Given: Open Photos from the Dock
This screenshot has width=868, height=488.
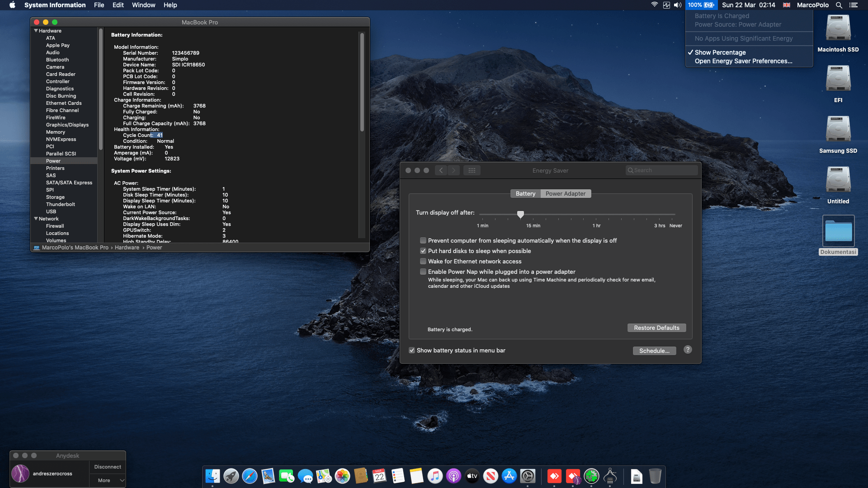Looking at the screenshot, I should pyautogui.click(x=342, y=476).
